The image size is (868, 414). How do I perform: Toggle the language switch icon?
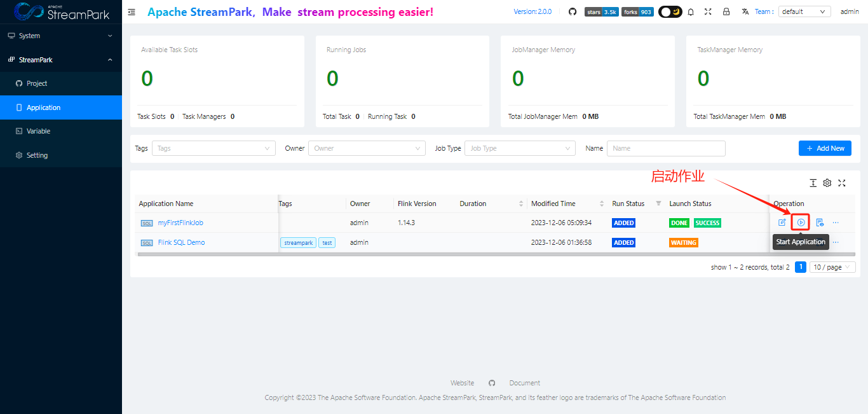pyautogui.click(x=744, y=11)
